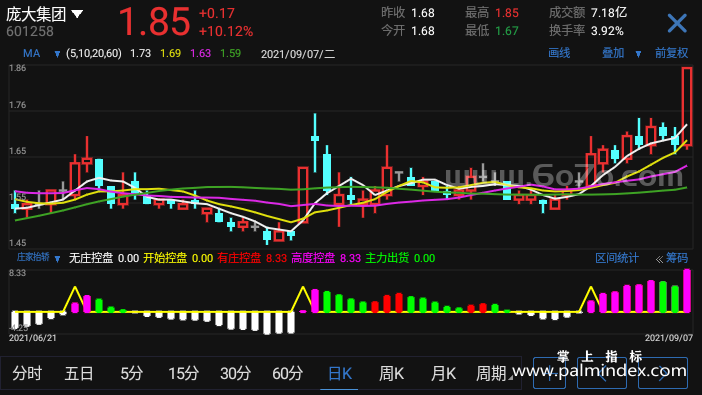Click the 最低 1.67 value
This screenshot has width=702, height=395.
pos(507,31)
